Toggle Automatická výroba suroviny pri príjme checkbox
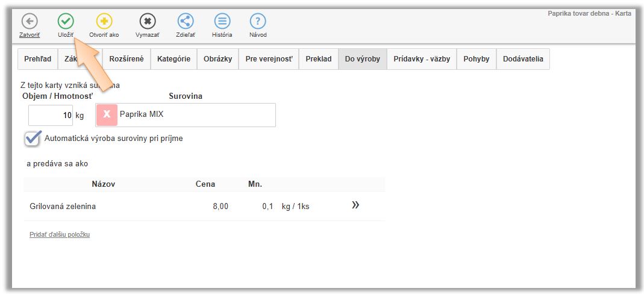This screenshot has width=644, height=294. [x=33, y=138]
